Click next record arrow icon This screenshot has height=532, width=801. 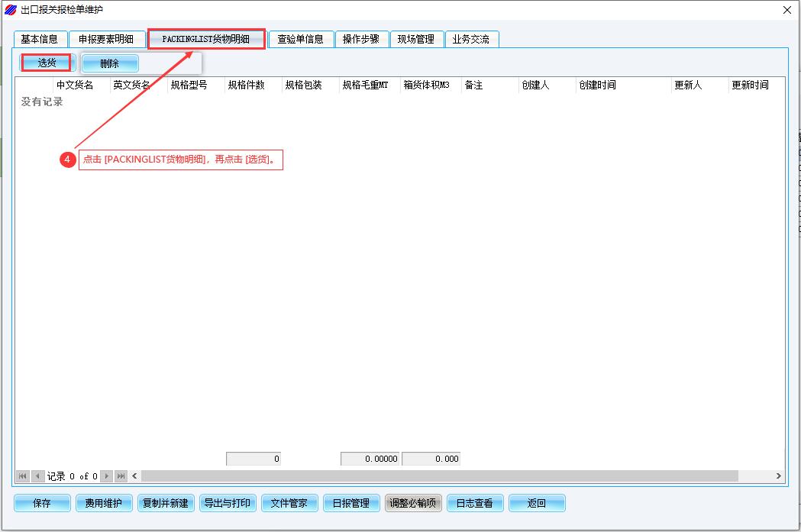[107, 476]
